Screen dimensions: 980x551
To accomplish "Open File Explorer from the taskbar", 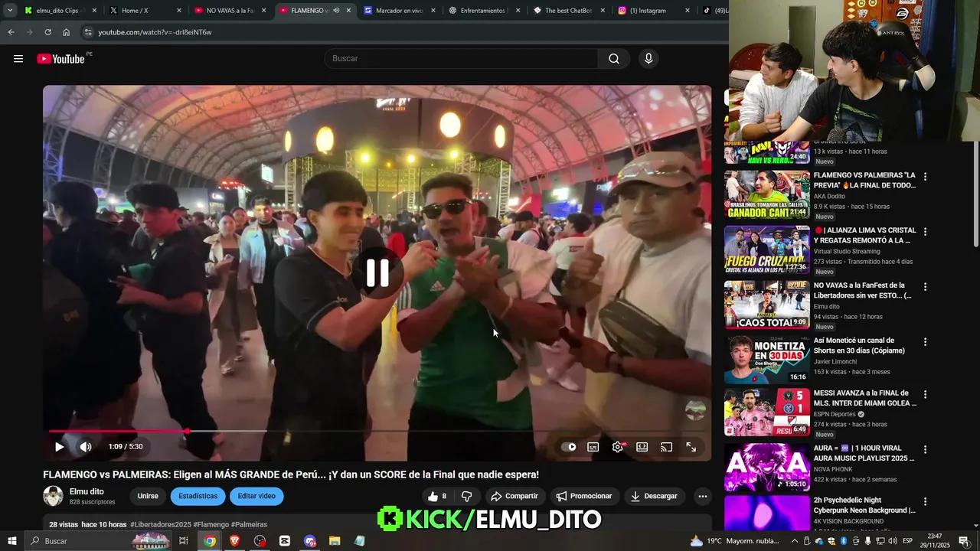I will click(x=335, y=541).
